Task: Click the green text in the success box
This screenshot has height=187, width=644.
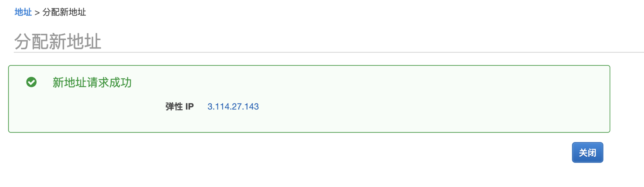Action: coord(92,82)
